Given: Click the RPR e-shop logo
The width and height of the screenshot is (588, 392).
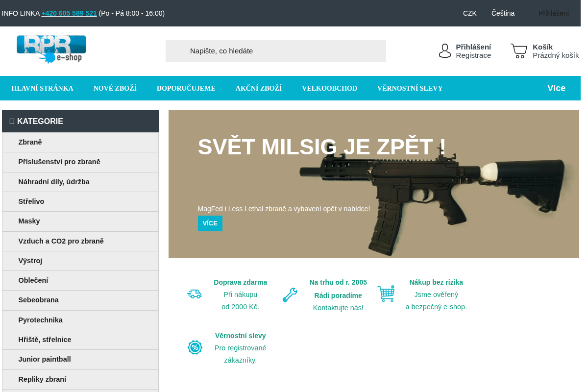Looking at the screenshot, I should point(51,49).
